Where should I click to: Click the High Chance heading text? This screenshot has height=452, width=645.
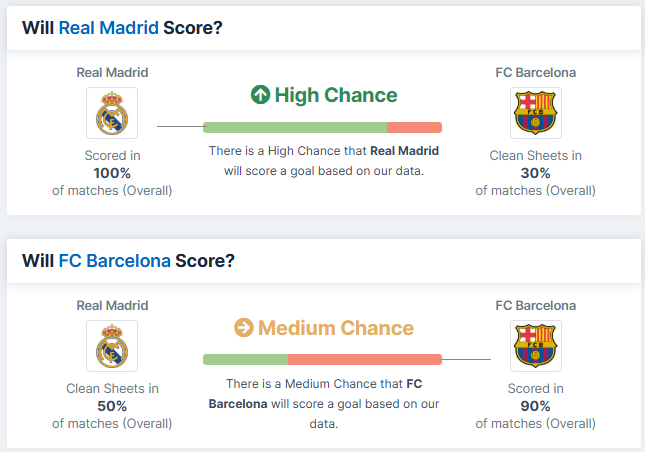coord(336,95)
